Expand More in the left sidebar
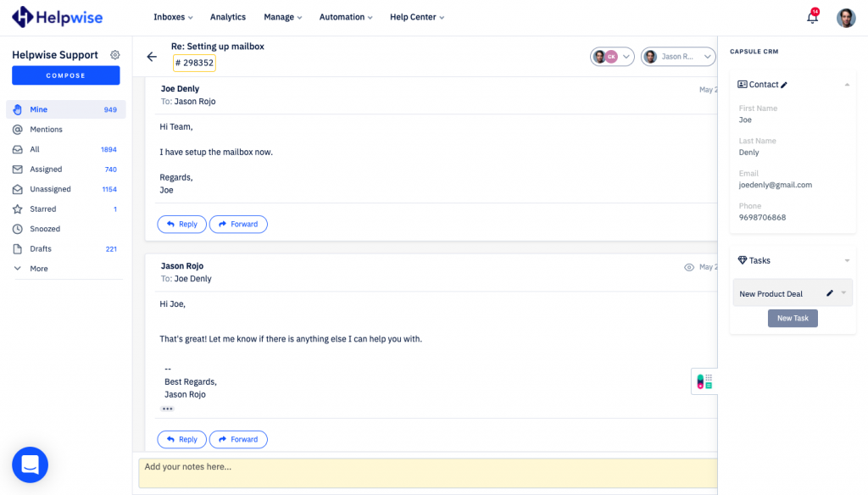 tap(38, 269)
